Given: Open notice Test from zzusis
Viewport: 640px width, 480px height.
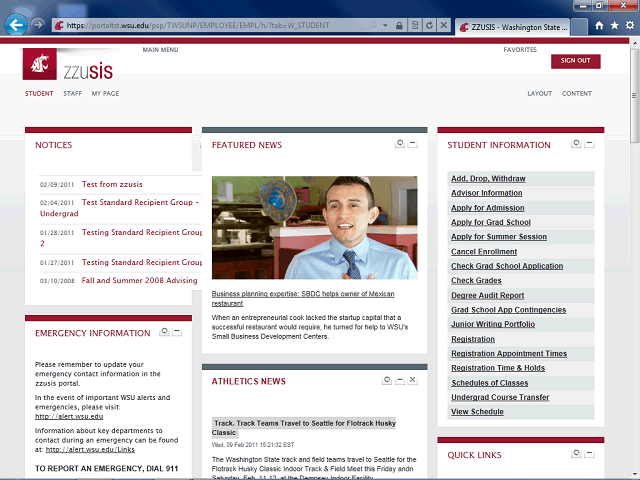Looking at the screenshot, I should [x=112, y=184].
